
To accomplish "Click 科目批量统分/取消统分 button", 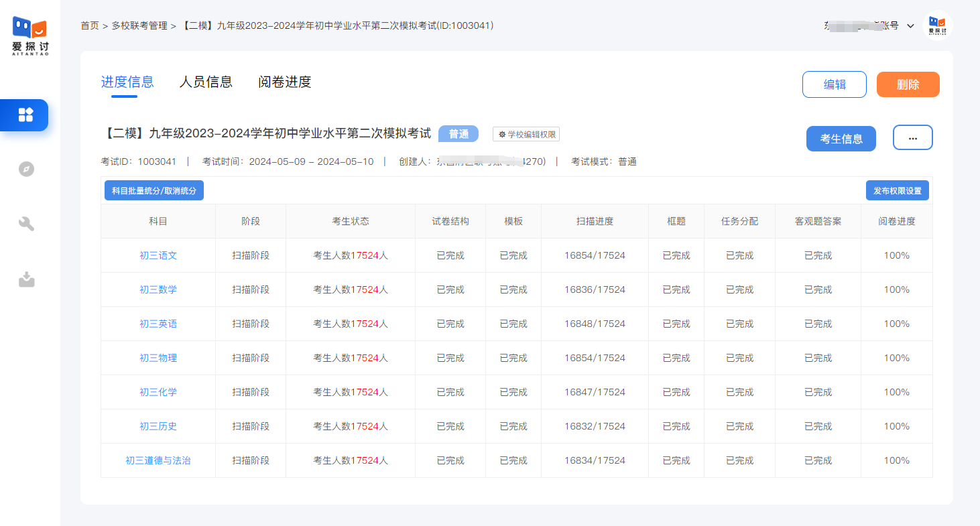I will click(154, 190).
